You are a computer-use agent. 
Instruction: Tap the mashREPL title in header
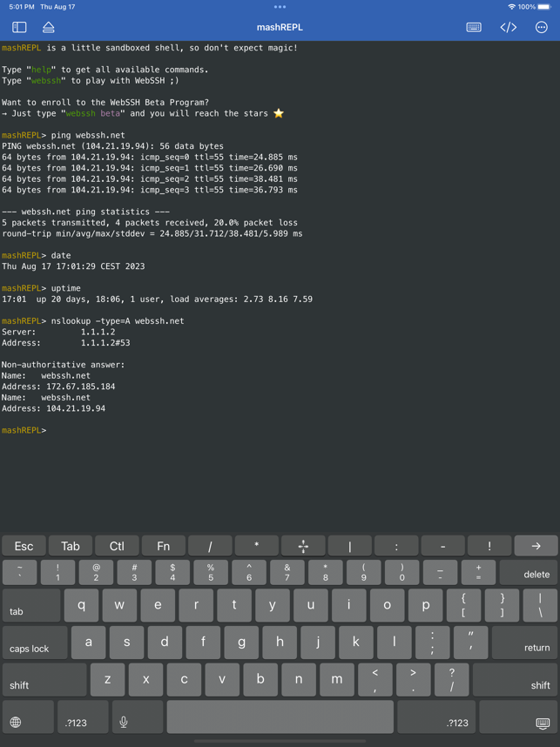coord(280,27)
